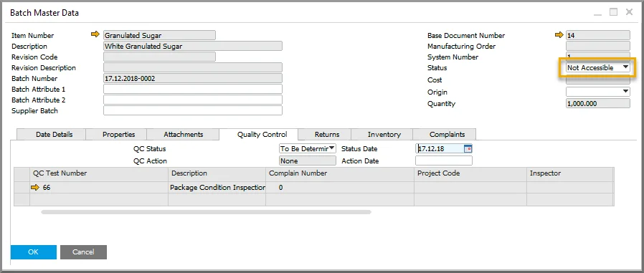Click the Base Document Number field 14
Image resolution: width=644 pixels, height=273 pixels.
(597, 35)
